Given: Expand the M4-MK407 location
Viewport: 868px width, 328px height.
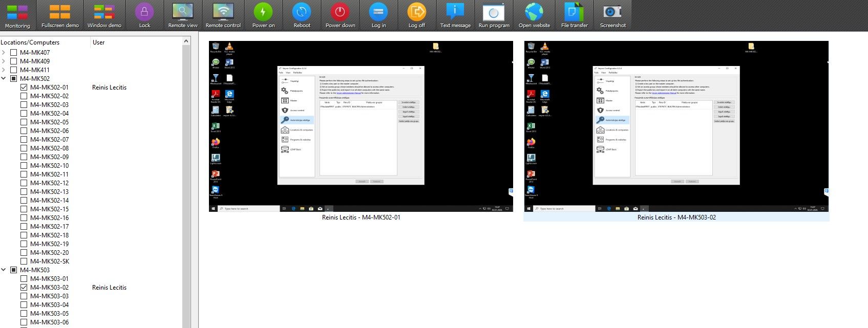Looking at the screenshot, I should tap(4, 52).
